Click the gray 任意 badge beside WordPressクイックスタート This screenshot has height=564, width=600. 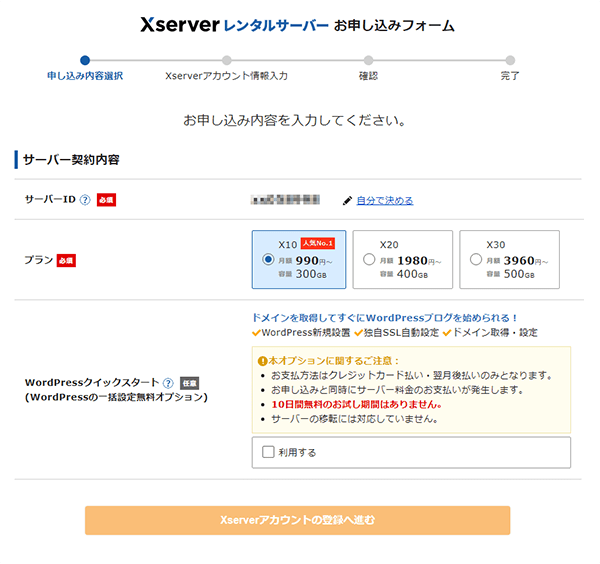189,383
